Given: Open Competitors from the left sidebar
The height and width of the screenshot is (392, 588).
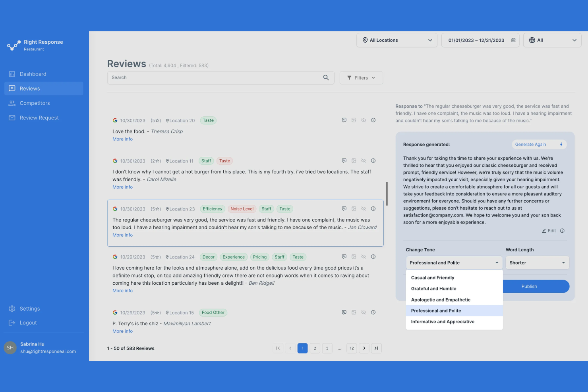Looking at the screenshot, I should tap(35, 103).
